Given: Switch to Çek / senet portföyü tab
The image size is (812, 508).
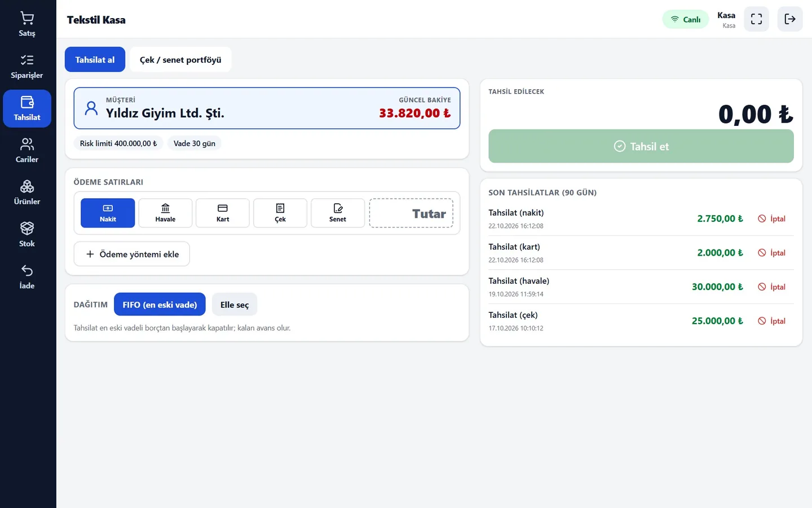Looking at the screenshot, I should coord(180,59).
